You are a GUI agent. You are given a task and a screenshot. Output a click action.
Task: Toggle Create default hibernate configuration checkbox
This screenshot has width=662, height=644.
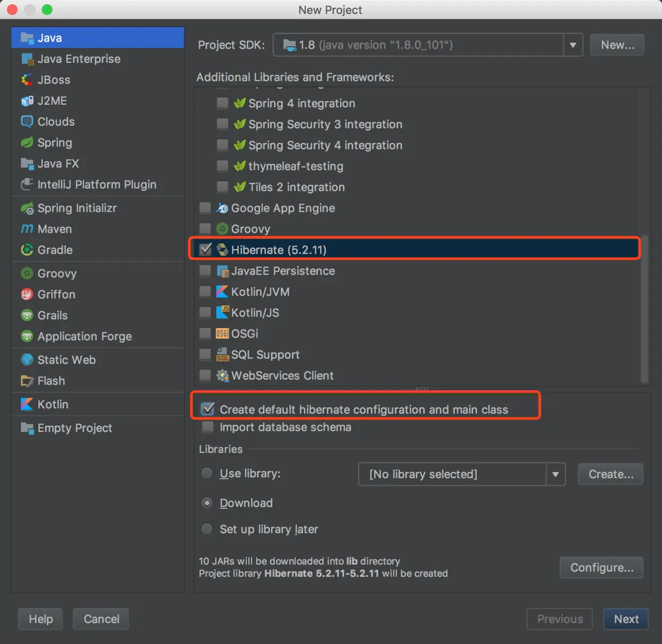coord(208,409)
